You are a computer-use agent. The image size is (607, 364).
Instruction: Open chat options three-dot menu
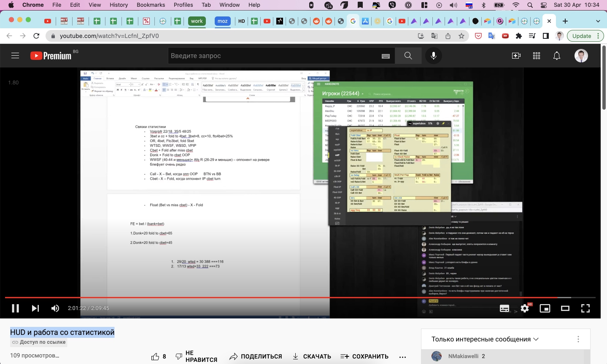pyautogui.click(x=578, y=339)
